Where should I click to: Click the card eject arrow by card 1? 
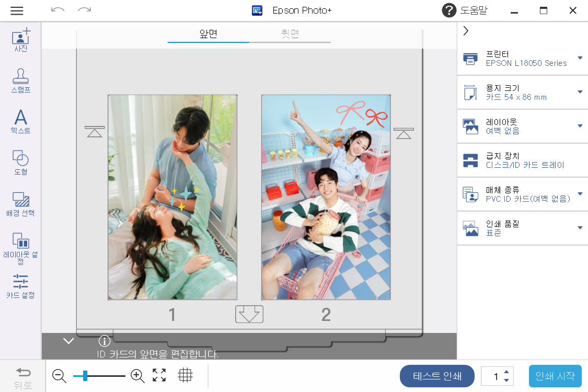[95, 132]
